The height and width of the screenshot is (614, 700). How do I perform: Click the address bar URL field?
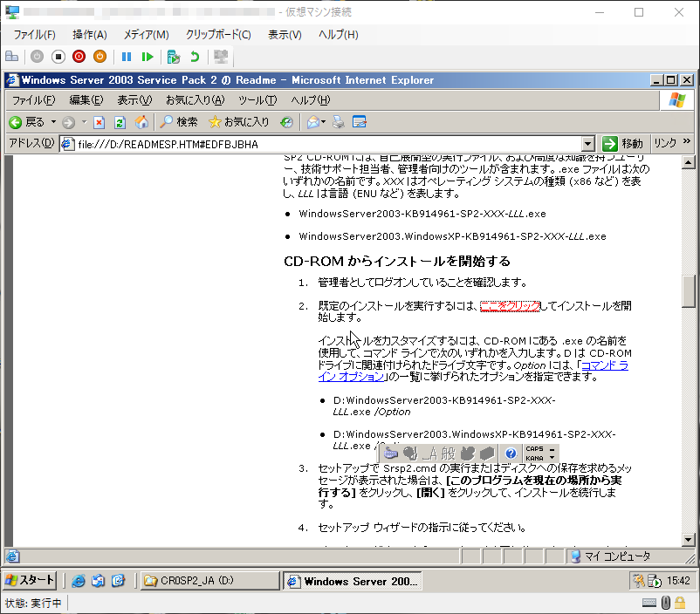321,144
